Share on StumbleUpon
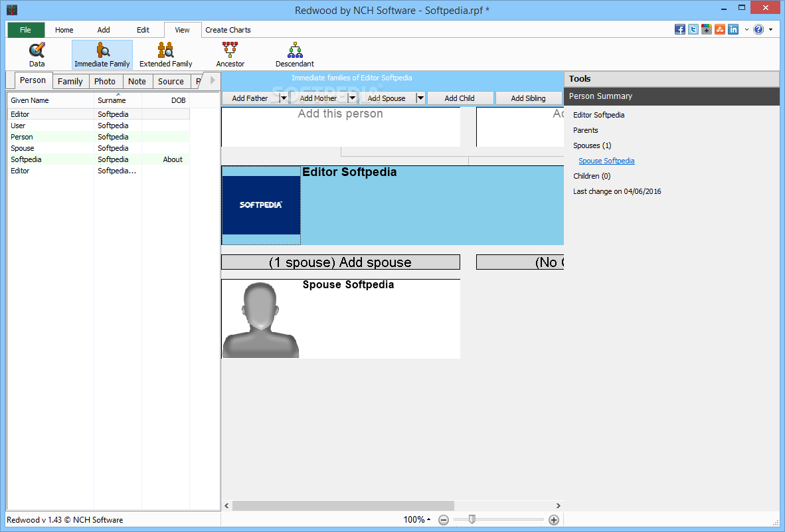 [x=720, y=29]
